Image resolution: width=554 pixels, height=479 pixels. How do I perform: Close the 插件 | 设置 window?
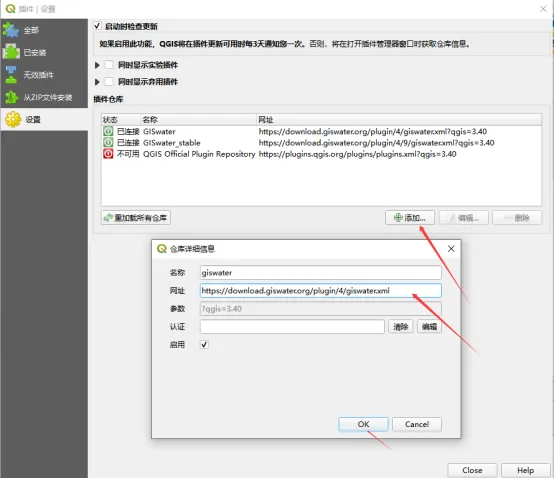(543, 9)
